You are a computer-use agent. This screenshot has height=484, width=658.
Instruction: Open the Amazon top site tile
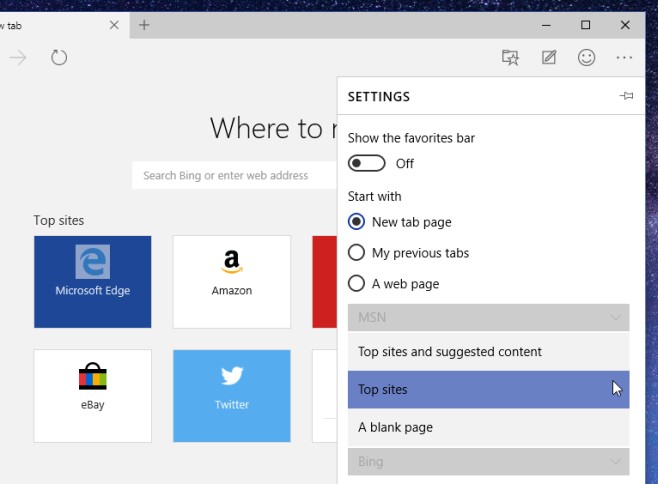pos(232,282)
